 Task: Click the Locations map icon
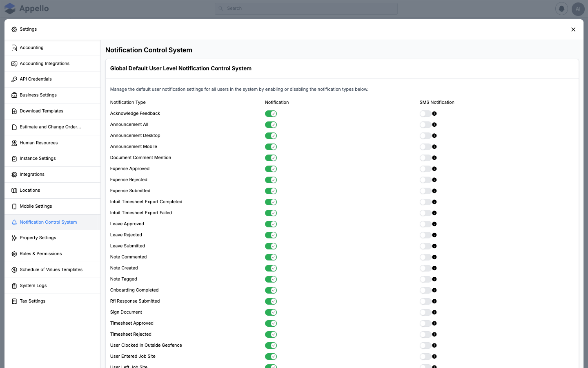coord(14,191)
